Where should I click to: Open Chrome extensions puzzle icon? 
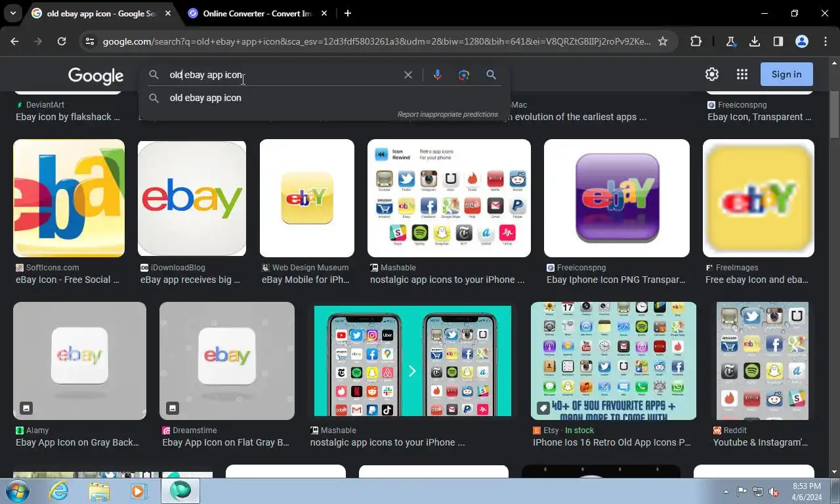(696, 41)
